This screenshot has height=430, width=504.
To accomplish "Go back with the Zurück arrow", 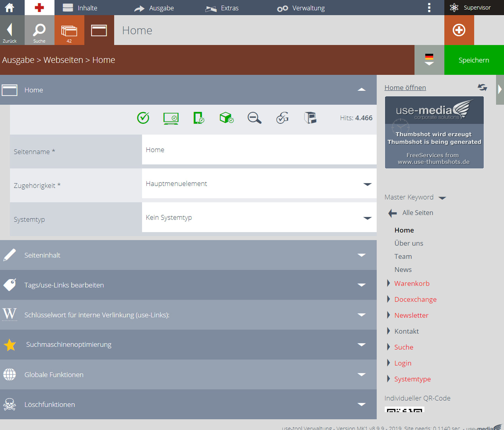I will (10, 30).
